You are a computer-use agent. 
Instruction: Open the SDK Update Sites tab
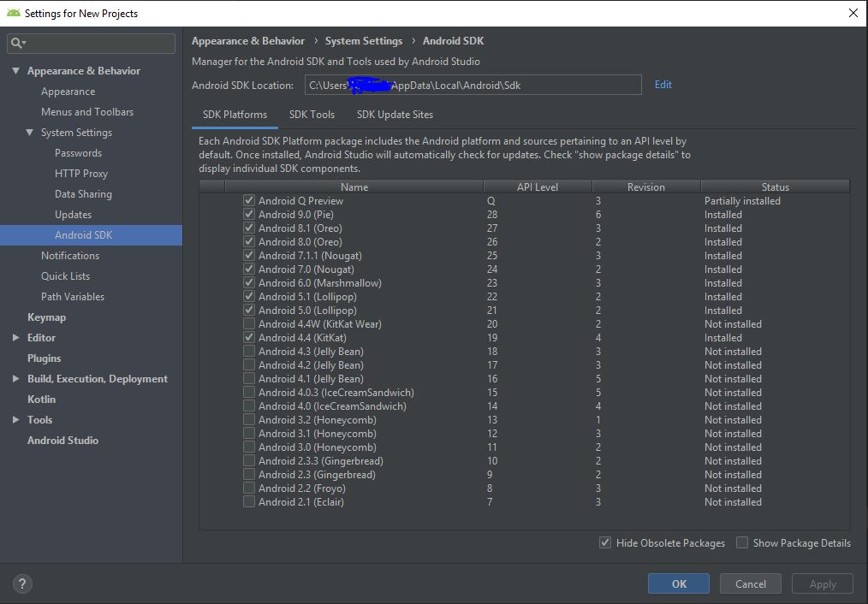pyautogui.click(x=395, y=115)
